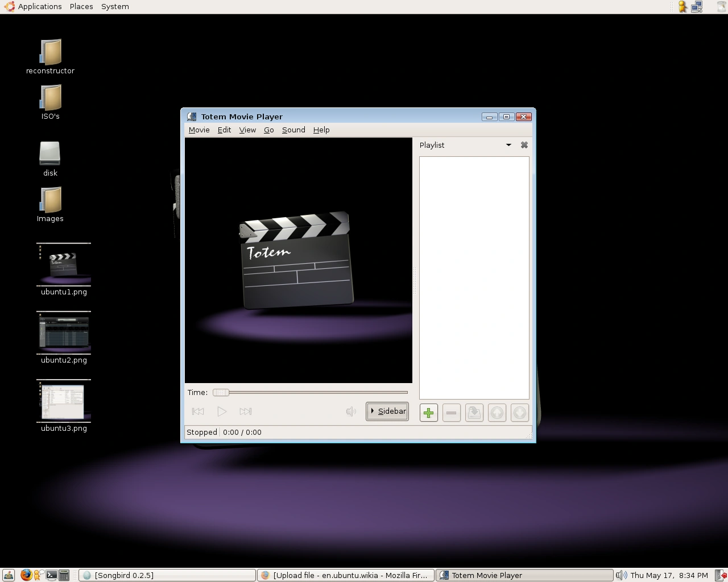
Task: Launch the Terminal from bottom panel
Action: 51,575
